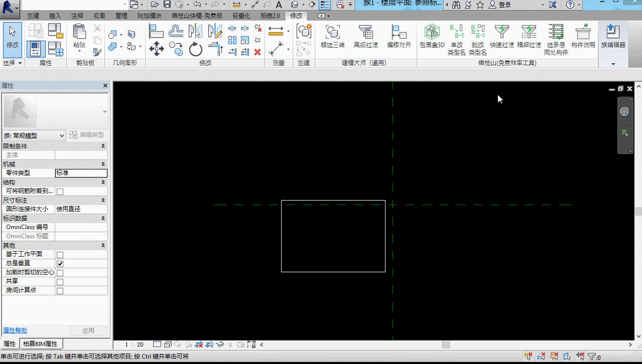The width and height of the screenshot is (642, 364).
Task: Collapse the 尺寸标注 section
Action: click(x=103, y=201)
